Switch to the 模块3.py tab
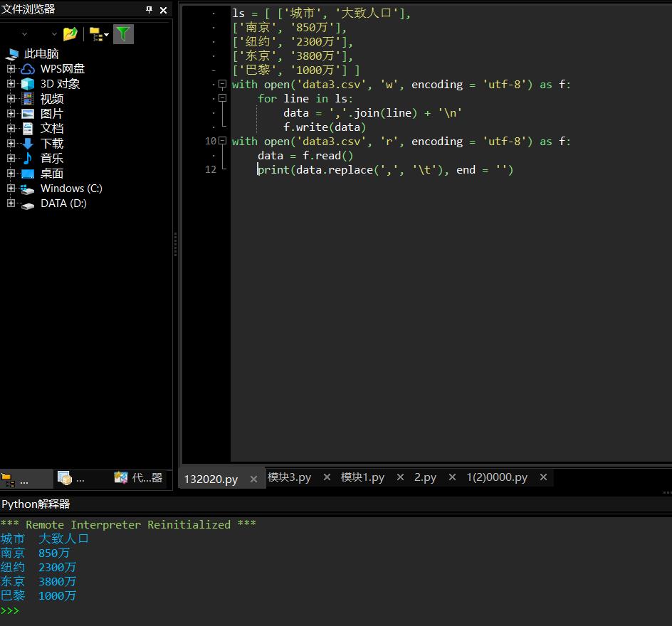This screenshot has width=672, height=626. 289,477
